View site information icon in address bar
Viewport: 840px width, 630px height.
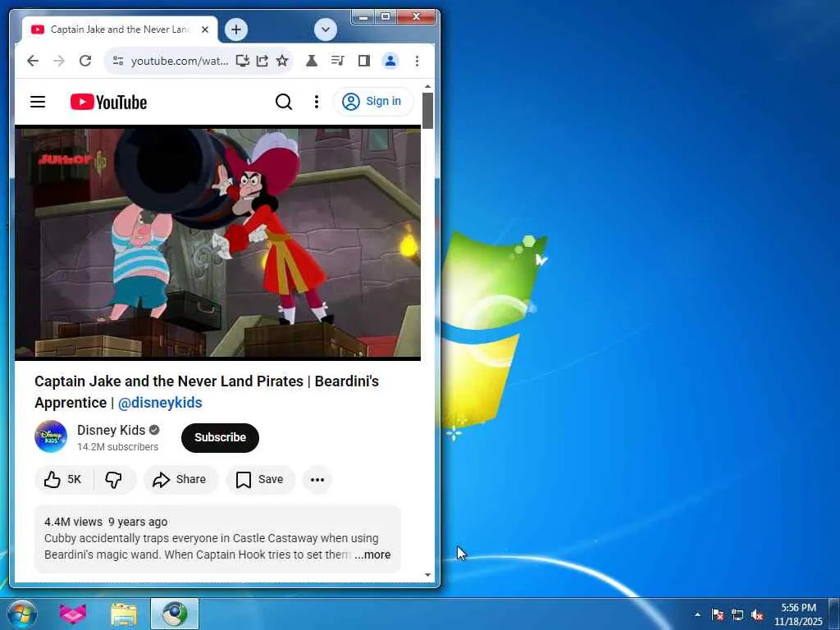coord(118,61)
